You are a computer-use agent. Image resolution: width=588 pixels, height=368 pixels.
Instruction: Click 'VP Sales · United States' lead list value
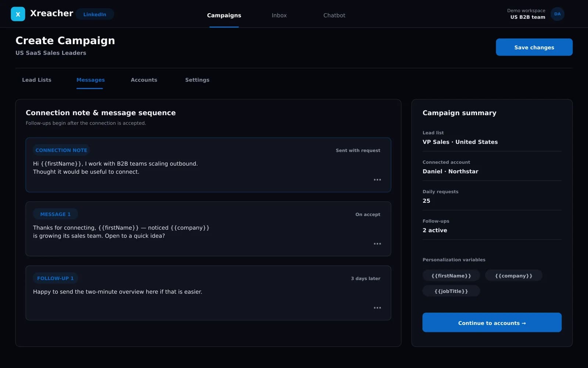pyautogui.click(x=460, y=142)
